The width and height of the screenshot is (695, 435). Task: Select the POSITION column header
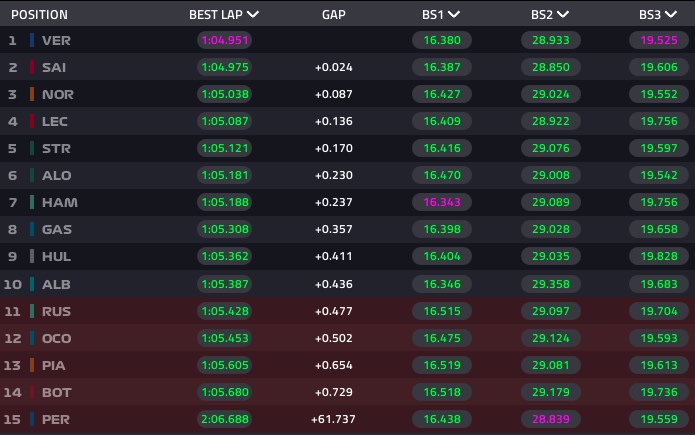pyautogui.click(x=39, y=15)
